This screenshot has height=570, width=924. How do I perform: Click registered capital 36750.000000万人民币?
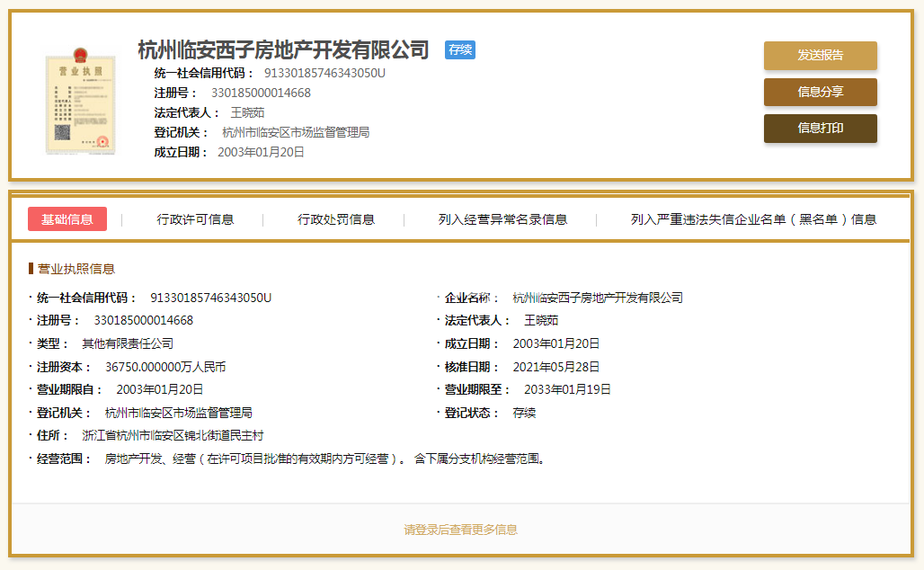pyautogui.click(x=165, y=367)
